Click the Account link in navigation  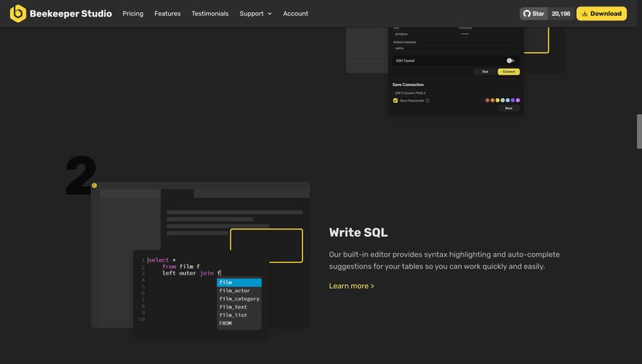coord(296,14)
